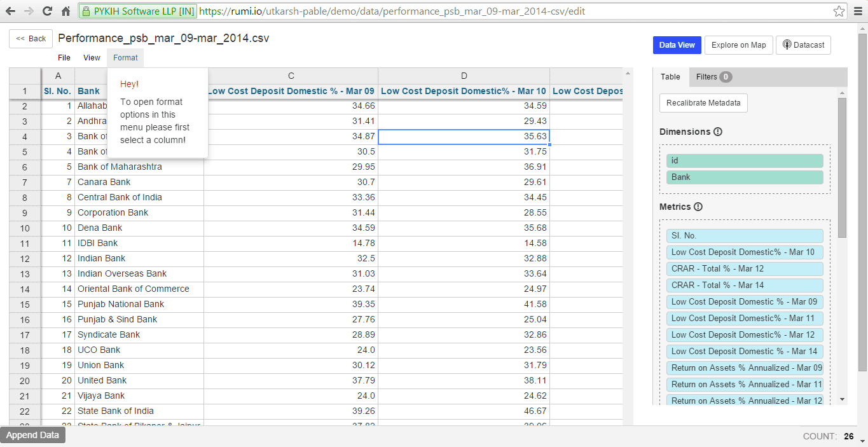Click the SSL lock certificate badge
The height and width of the screenshot is (447, 868).
tap(138, 11)
